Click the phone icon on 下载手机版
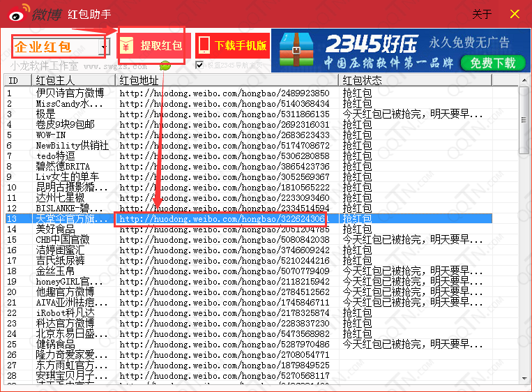Screen dimensions: 532x392 click(x=204, y=46)
